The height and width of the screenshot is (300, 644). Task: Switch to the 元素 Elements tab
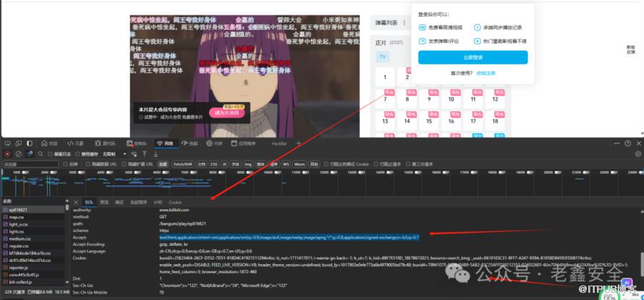[75, 143]
